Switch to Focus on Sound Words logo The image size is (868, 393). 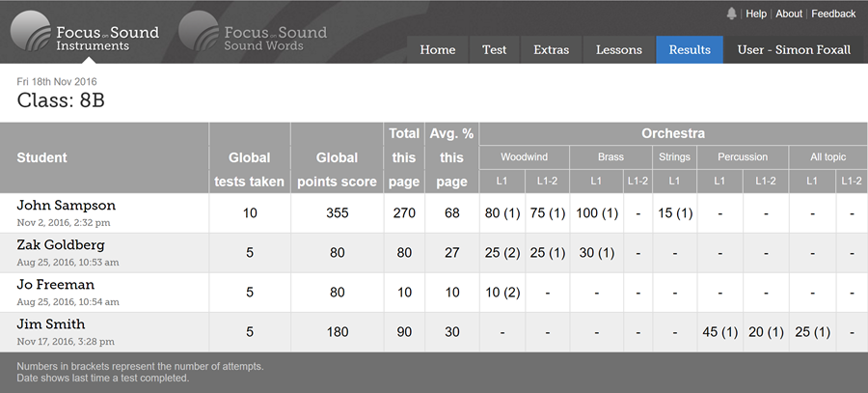[253, 32]
